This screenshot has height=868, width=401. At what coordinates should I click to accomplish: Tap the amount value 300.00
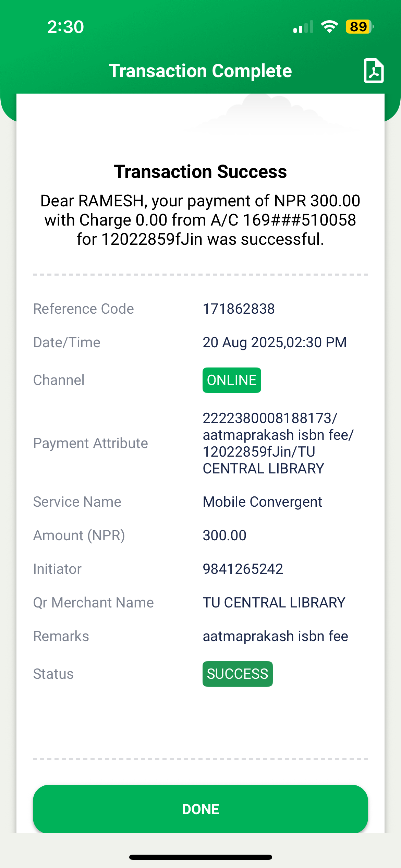(x=224, y=535)
